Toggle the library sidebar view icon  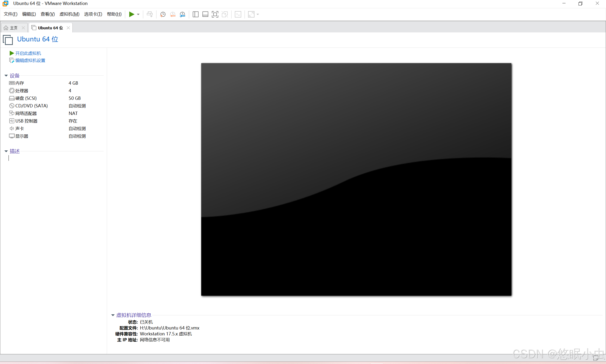coord(196,14)
